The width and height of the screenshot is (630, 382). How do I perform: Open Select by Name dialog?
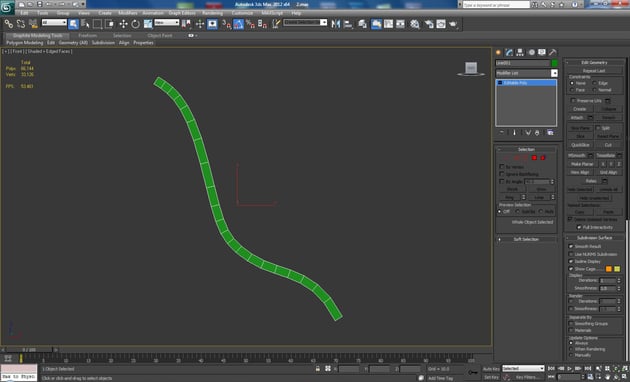pyautogui.click(x=85, y=24)
